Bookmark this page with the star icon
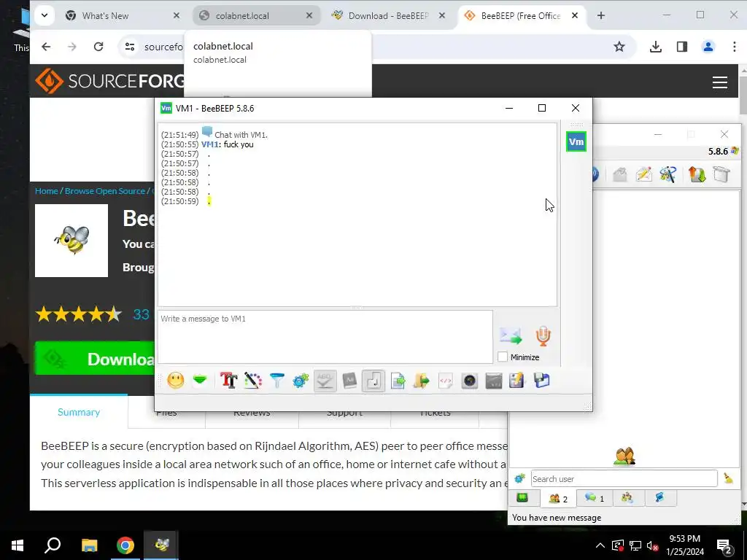The image size is (747, 560). tap(619, 47)
